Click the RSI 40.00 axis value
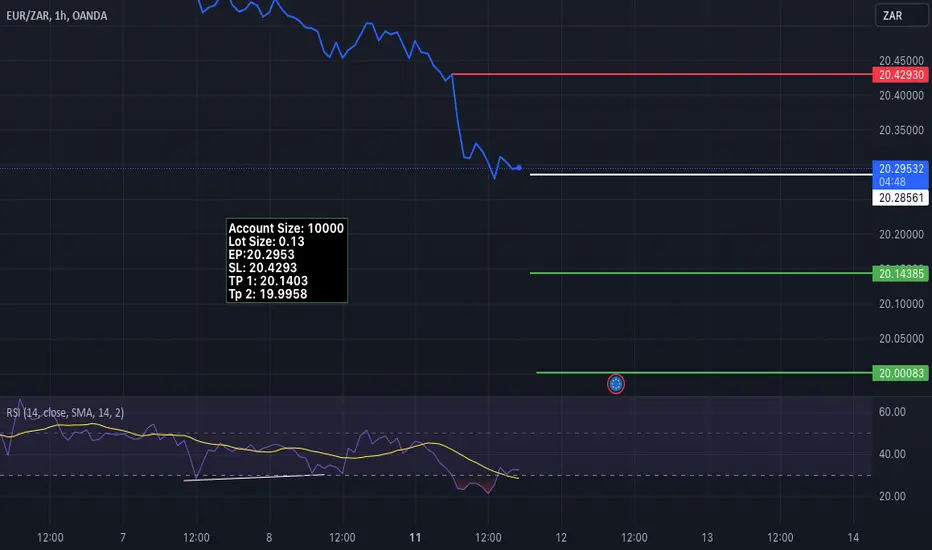 [892, 454]
